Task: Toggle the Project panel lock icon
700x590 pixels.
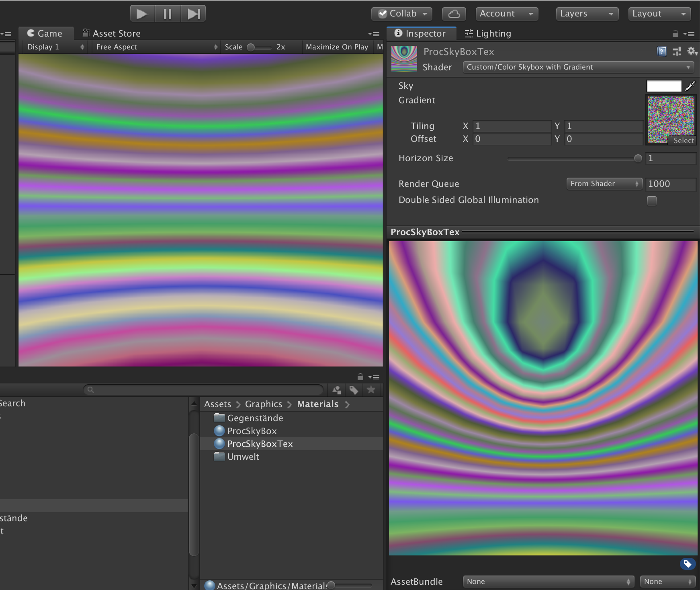Action: tap(360, 377)
